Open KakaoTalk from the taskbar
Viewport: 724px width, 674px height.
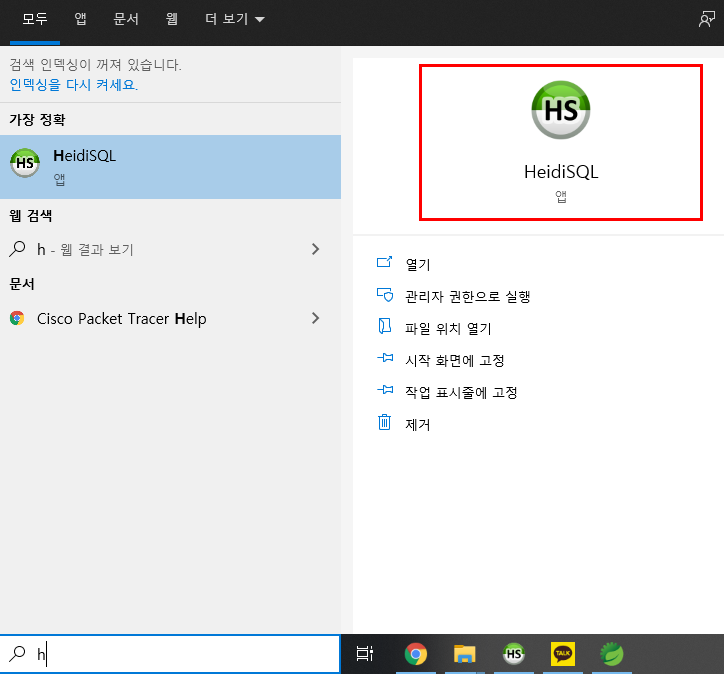coord(563,654)
